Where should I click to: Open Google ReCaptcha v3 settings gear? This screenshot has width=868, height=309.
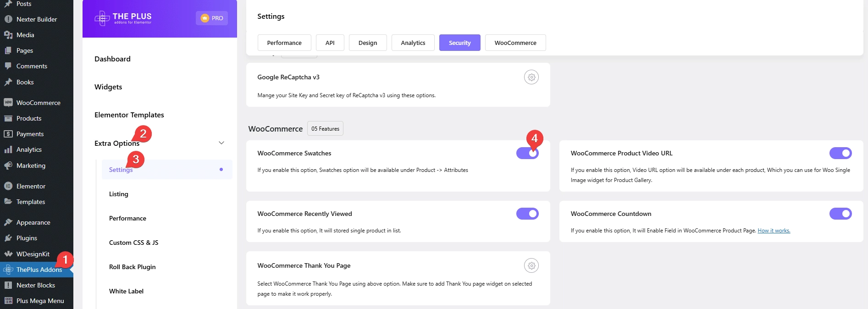click(531, 77)
